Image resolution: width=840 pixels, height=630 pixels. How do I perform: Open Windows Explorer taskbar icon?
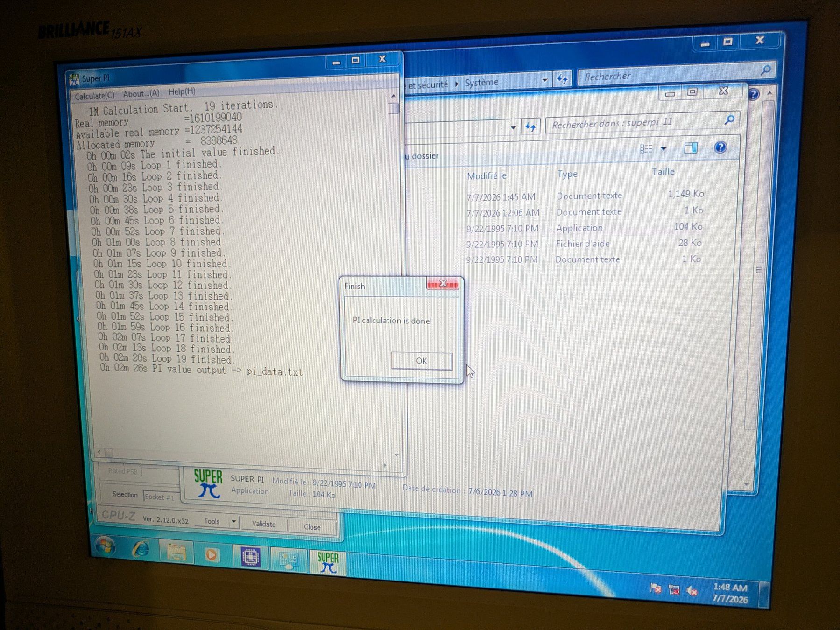pos(176,552)
